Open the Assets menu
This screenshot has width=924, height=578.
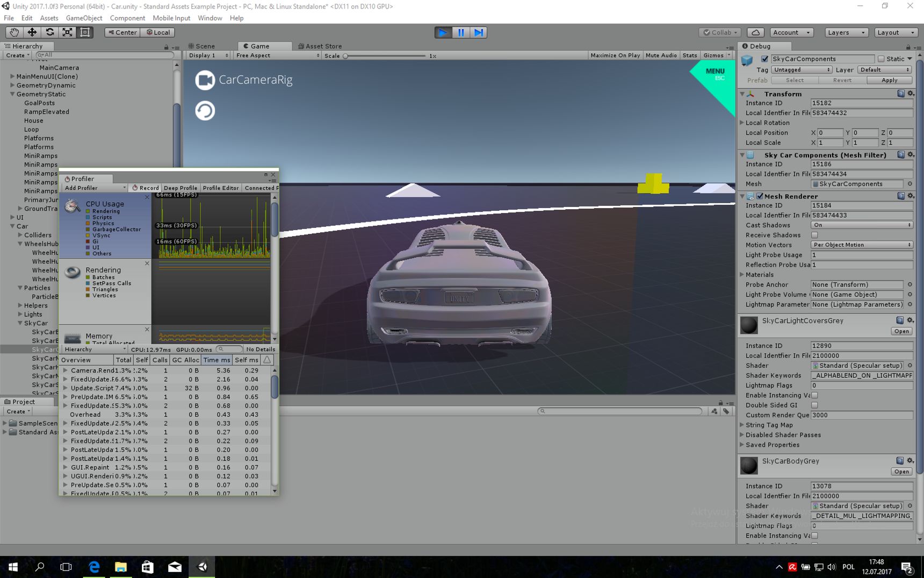(49, 18)
